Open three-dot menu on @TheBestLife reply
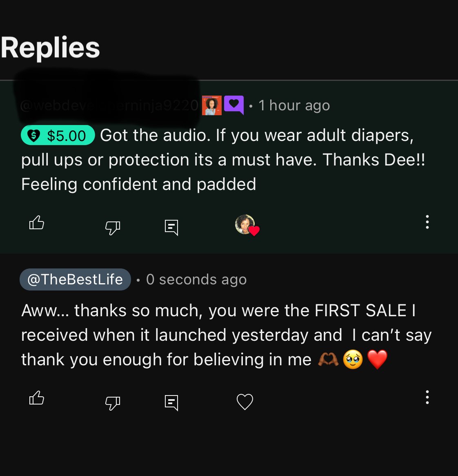Image resolution: width=458 pixels, height=476 pixels. pos(427,397)
